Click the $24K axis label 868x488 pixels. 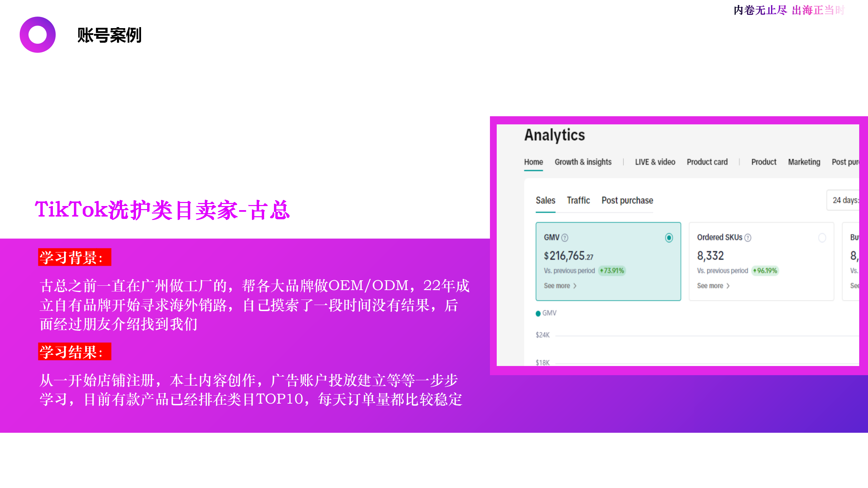(542, 335)
